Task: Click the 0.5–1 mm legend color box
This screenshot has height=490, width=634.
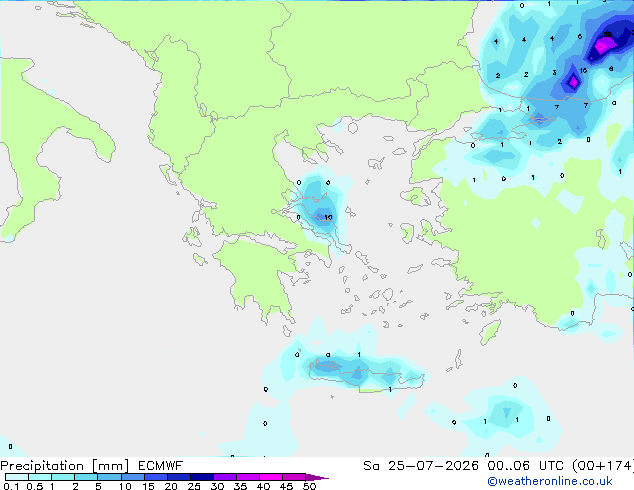Action: tap(40, 477)
